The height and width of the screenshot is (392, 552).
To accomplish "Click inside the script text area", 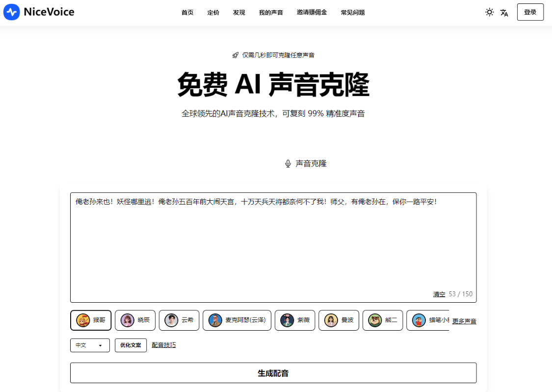I will 273,245.
